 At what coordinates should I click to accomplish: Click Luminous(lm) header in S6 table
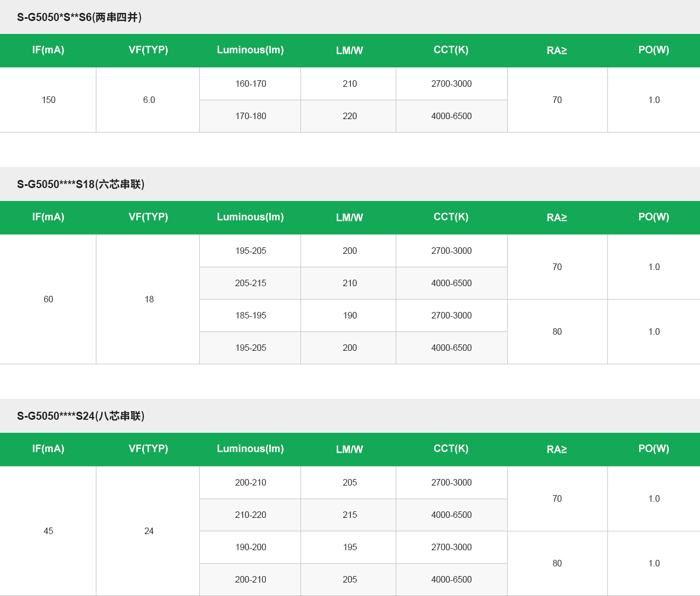[x=250, y=50]
